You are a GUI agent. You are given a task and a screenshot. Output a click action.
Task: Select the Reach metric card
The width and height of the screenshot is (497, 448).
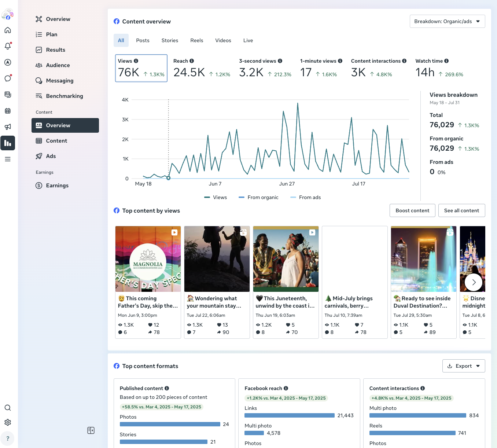click(x=202, y=68)
